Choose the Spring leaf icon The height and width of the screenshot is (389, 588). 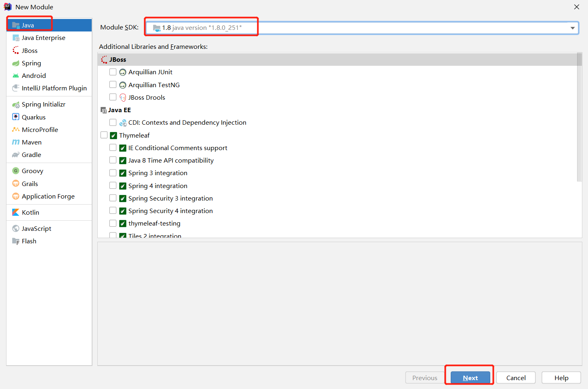tap(16, 63)
